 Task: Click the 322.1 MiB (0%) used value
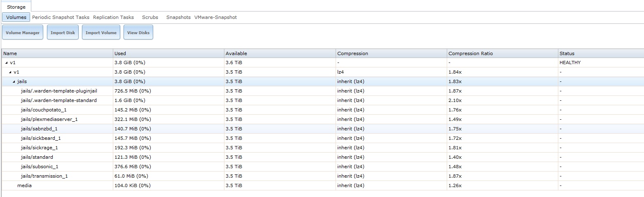pos(133,119)
